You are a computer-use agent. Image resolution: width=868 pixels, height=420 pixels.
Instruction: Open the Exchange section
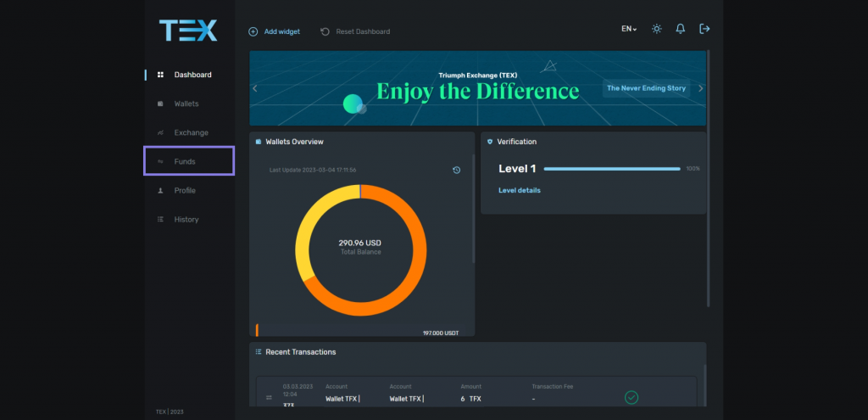(x=191, y=132)
